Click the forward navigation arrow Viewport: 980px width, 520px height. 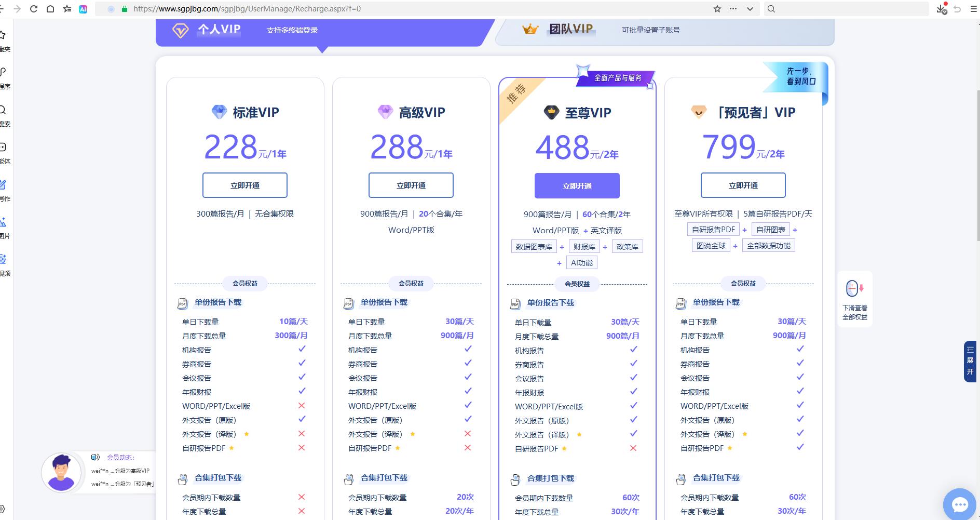point(17,9)
